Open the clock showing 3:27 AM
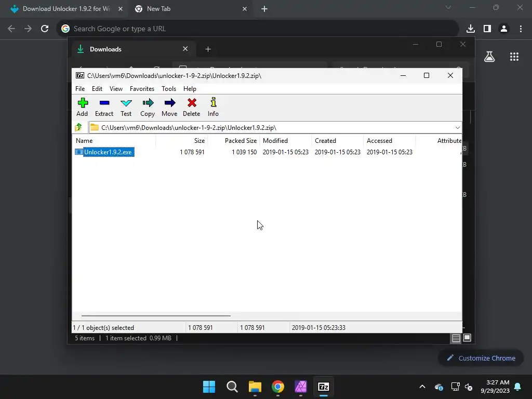 (x=495, y=387)
